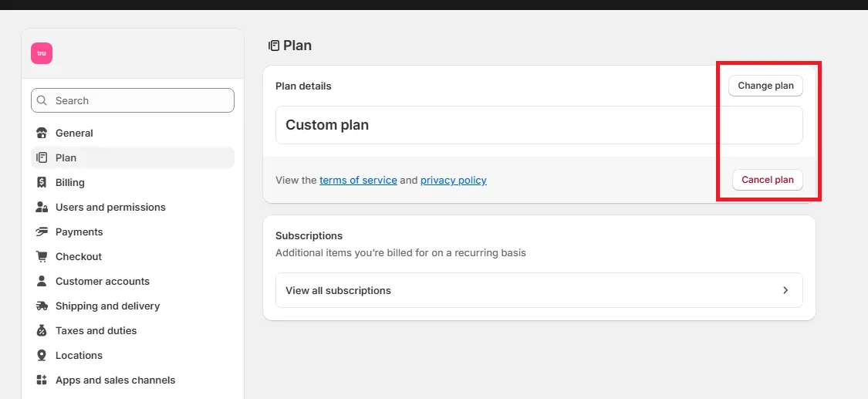Click View all subscriptions row
Viewport: 868px width, 399px height.
coord(539,290)
